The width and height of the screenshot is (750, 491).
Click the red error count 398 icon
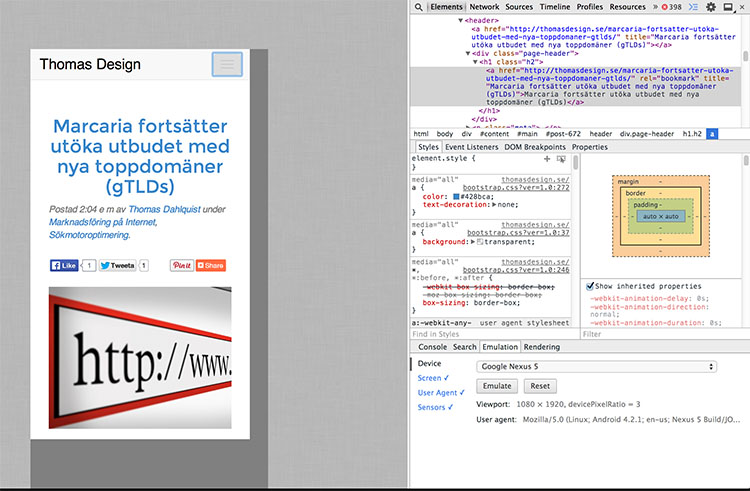click(672, 7)
